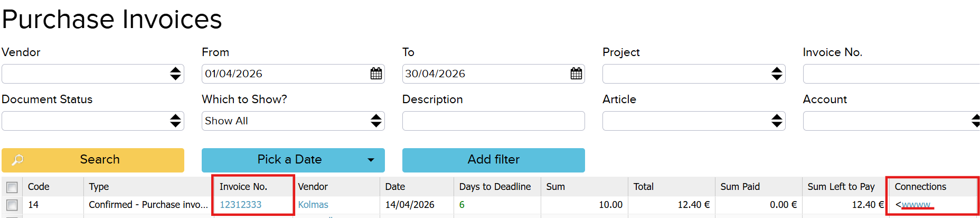Open the Project filter dropdown
980x218 pixels.
pyautogui.click(x=776, y=74)
